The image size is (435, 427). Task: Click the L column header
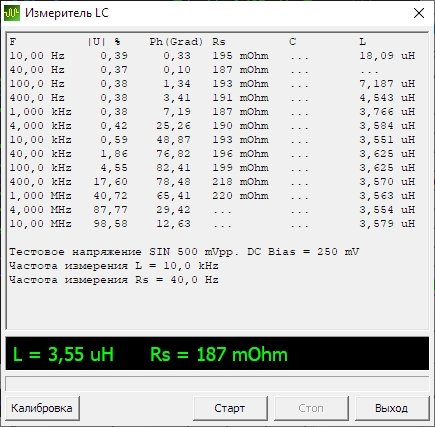363,42
